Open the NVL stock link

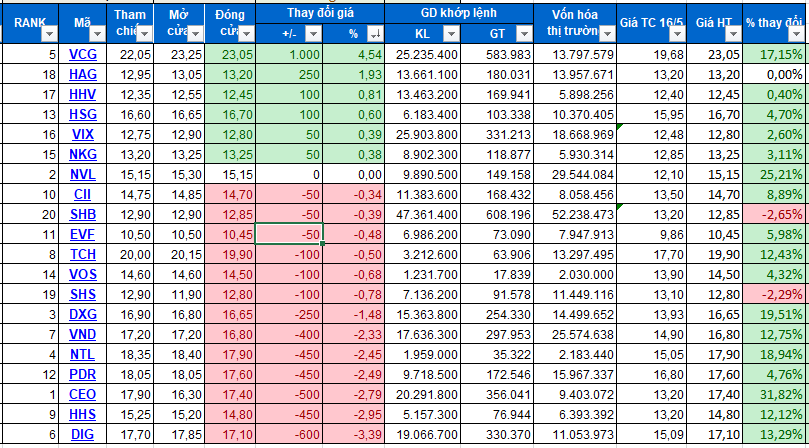pos(83,174)
